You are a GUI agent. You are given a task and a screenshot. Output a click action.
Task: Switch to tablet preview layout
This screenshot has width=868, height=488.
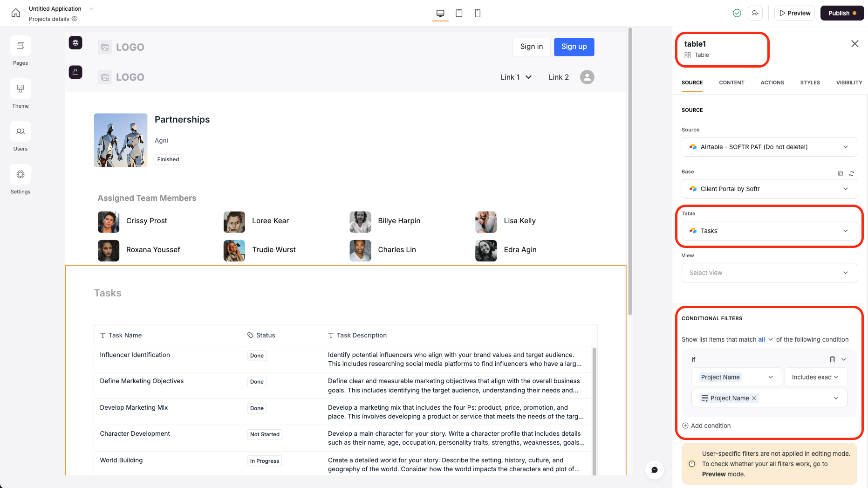tap(459, 13)
